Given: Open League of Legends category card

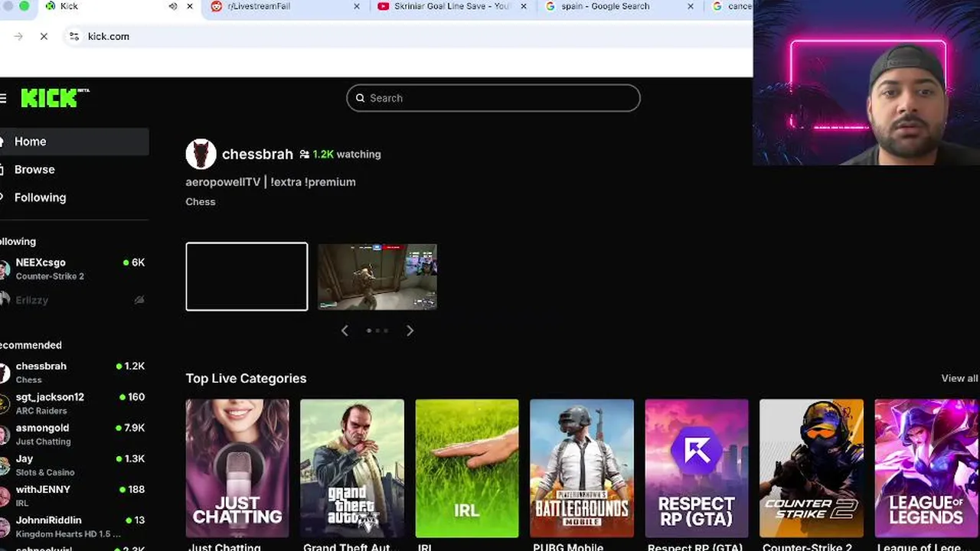Looking at the screenshot, I should [926, 468].
